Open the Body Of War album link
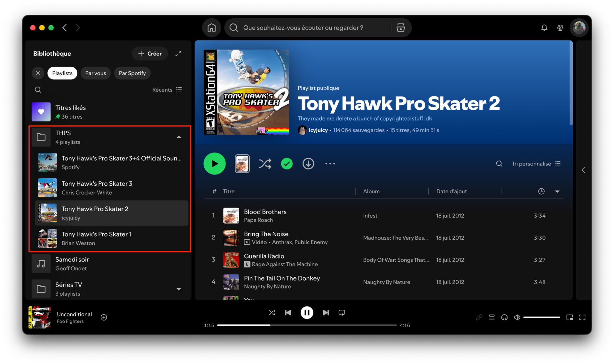The width and height of the screenshot is (614, 364). point(396,260)
